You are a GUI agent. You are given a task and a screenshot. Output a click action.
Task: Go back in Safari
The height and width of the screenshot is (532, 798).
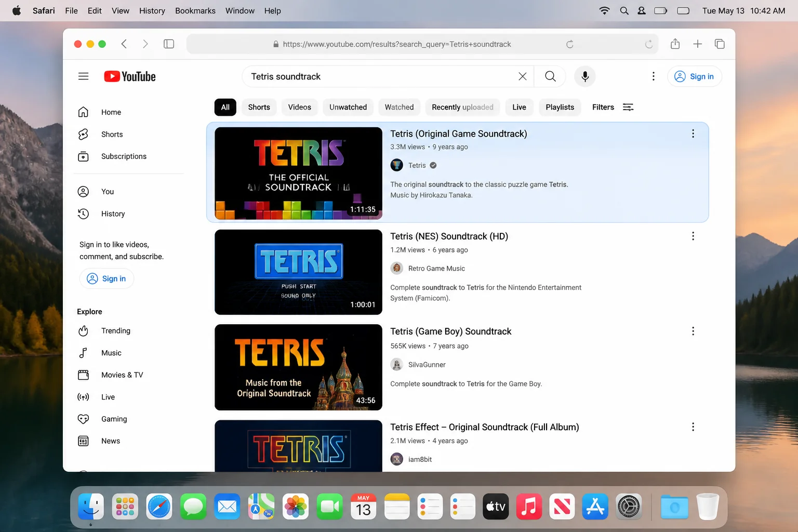click(x=124, y=44)
